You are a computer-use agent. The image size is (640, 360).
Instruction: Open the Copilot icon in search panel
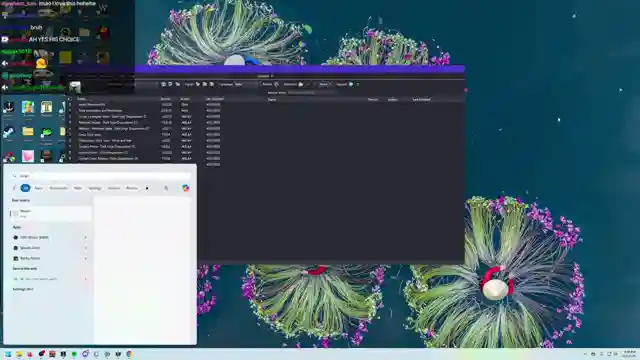pyautogui.click(x=186, y=188)
